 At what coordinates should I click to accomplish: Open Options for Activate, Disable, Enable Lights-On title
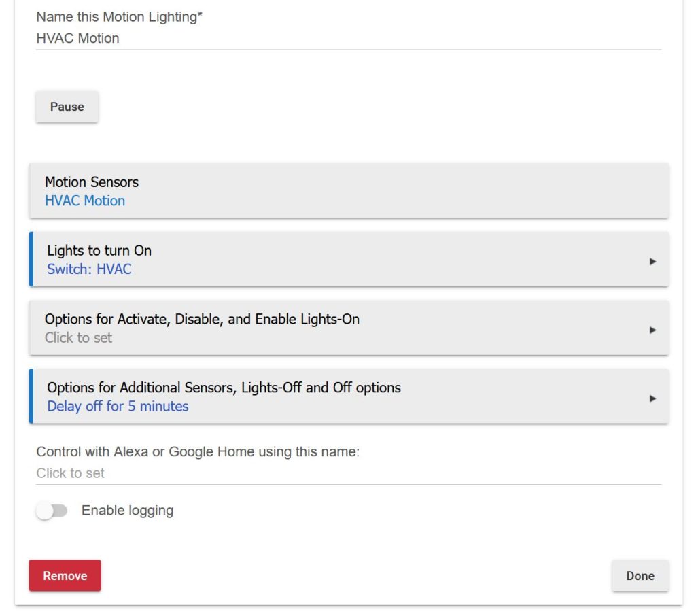(x=202, y=319)
